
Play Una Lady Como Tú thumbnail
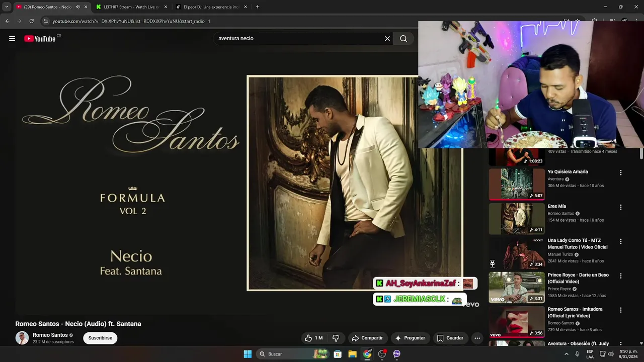point(517,253)
